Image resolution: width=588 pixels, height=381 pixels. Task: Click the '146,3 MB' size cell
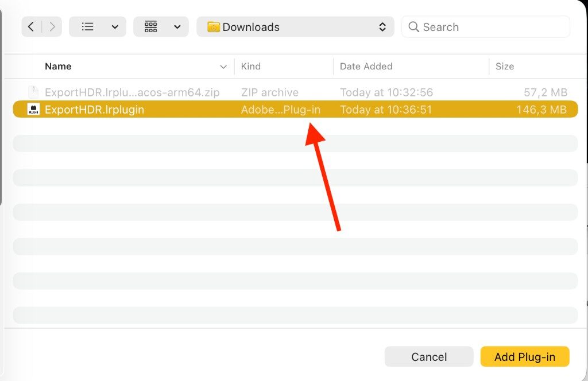(x=541, y=110)
